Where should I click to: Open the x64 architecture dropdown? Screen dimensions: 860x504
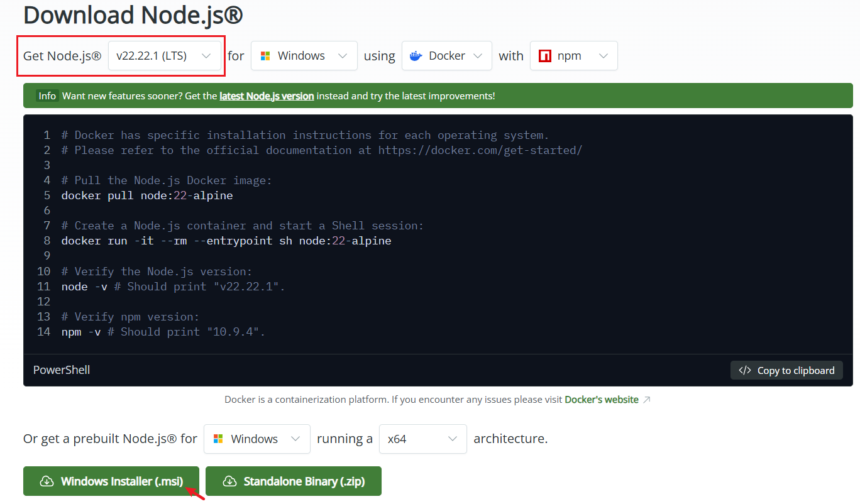pyautogui.click(x=423, y=439)
